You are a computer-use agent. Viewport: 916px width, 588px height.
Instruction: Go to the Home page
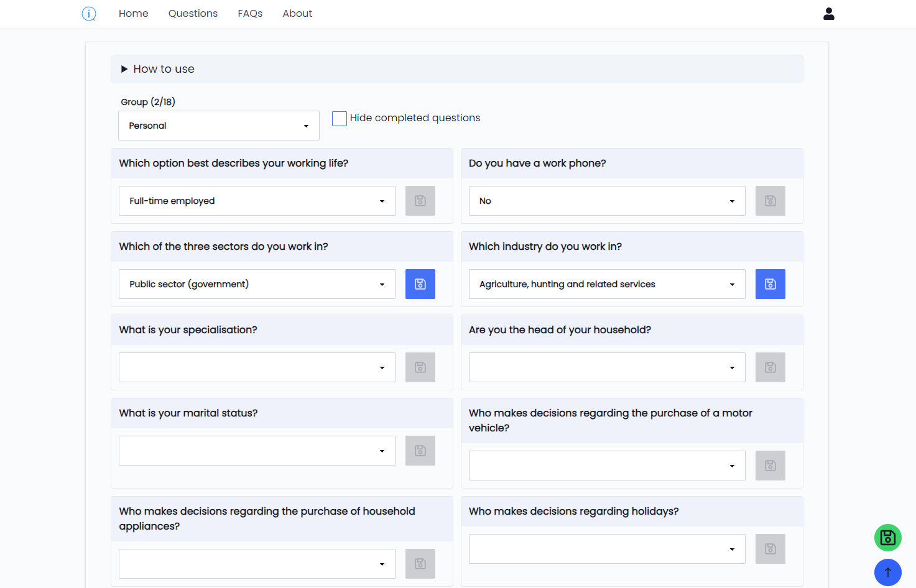(x=134, y=14)
